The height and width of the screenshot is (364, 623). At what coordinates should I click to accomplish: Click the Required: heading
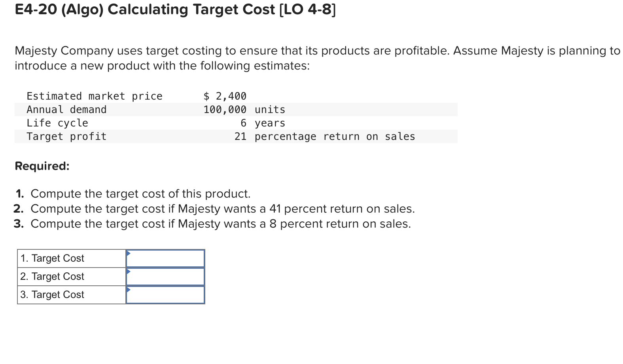click(x=42, y=166)
